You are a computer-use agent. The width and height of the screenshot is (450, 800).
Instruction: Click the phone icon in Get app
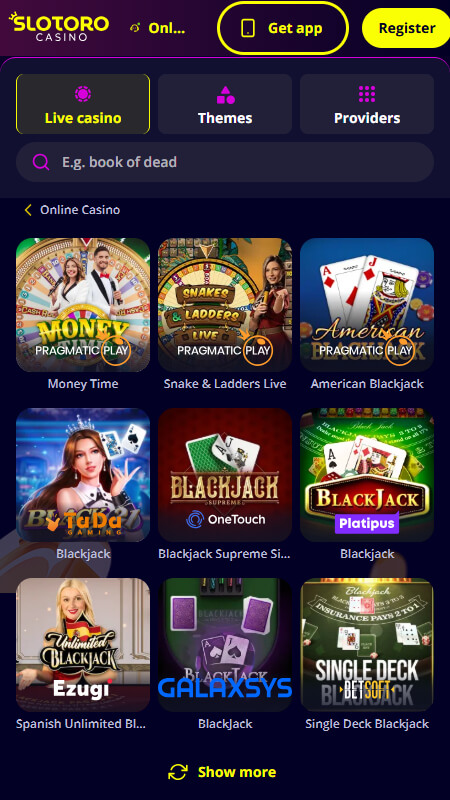[x=248, y=28]
